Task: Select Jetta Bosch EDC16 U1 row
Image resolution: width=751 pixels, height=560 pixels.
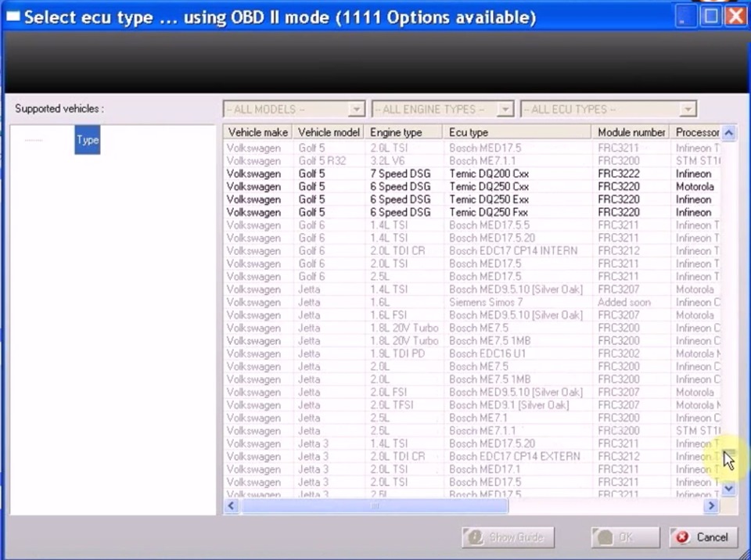Action: point(472,354)
